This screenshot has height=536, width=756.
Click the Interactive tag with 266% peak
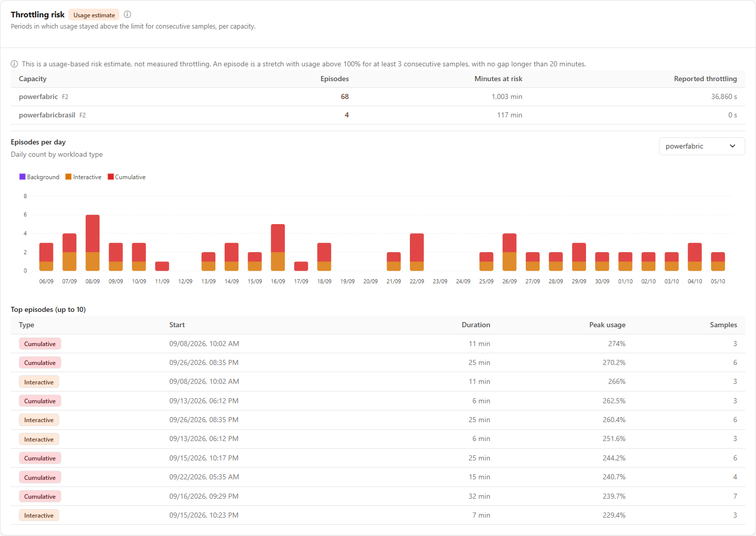39,382
